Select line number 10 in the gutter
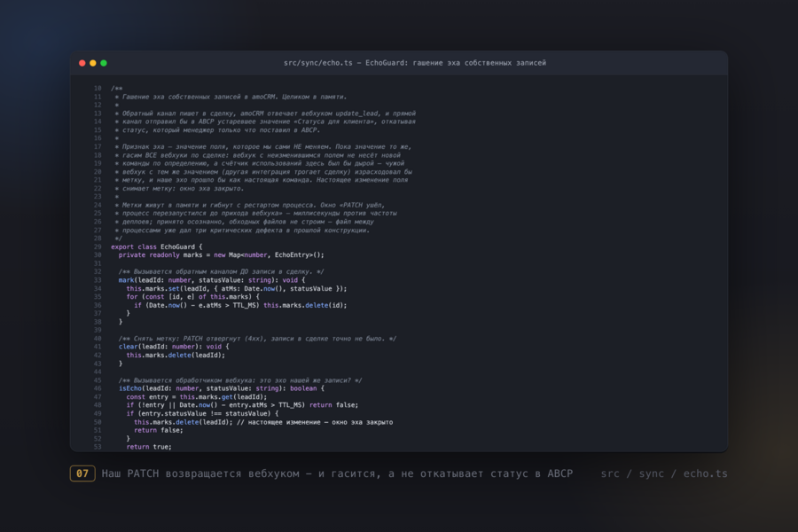 tap(98, 88)
